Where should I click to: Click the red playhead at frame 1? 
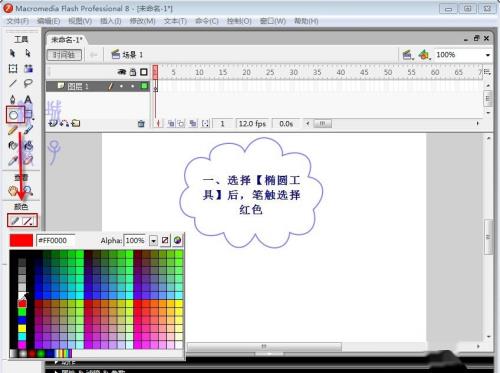155,71
